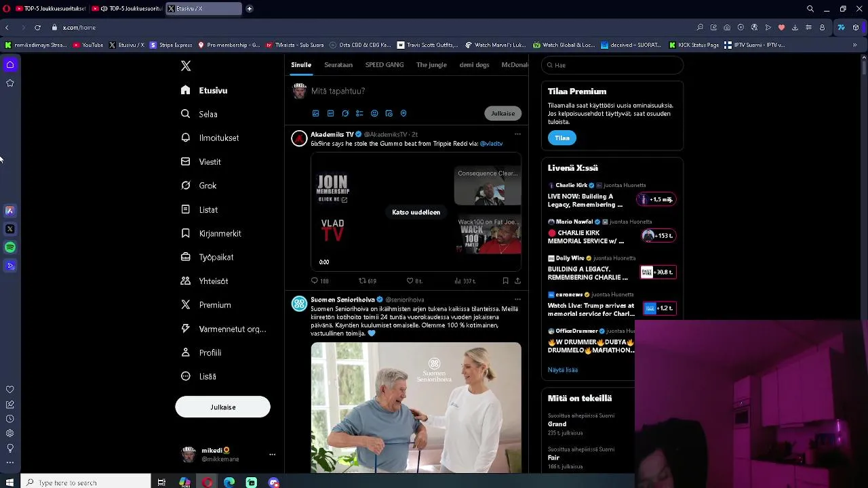Open Mario Nawfal Charlie Kirk memorial stream
The image size is (868, 488).
612,232
